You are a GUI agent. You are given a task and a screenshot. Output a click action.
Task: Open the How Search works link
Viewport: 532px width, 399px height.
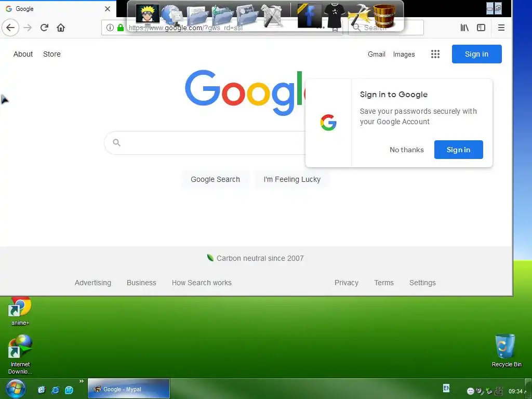coord(202,283)
